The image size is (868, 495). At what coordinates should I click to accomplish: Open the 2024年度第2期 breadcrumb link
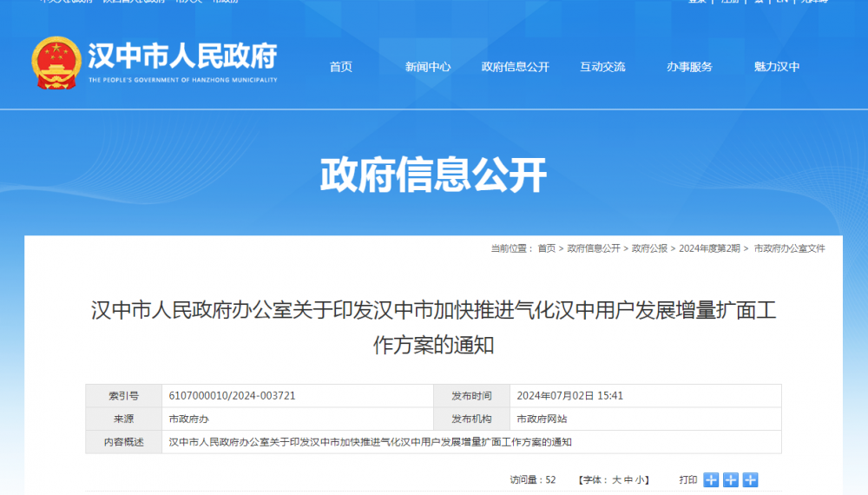click(x=709, y=248)
